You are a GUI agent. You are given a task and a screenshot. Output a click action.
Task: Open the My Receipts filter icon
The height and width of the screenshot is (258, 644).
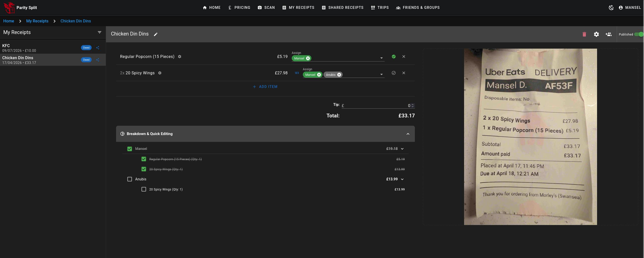tap(99, 32)
